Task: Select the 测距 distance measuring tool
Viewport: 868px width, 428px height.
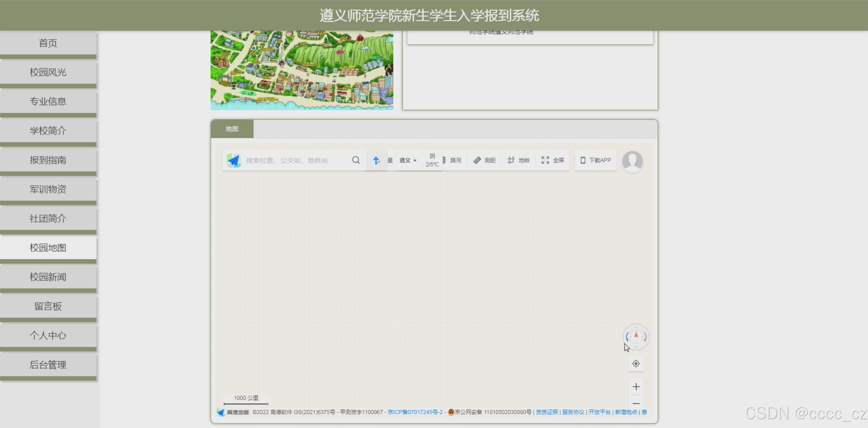Action: coord(485,160)
